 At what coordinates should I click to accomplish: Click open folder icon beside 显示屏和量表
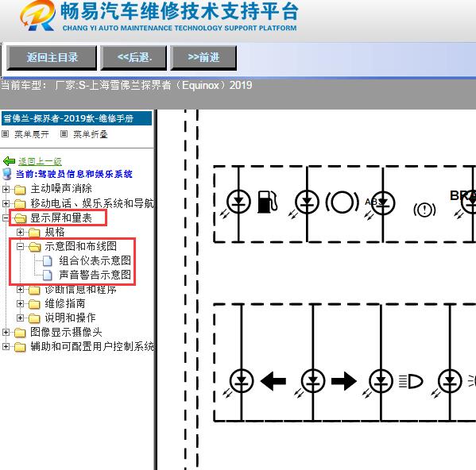(x=21, y=218)
